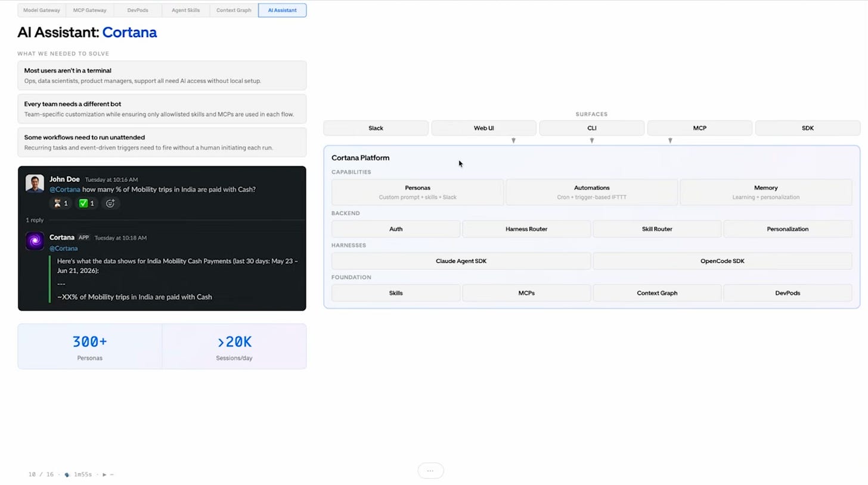Open the Context Graph tab
The height and width of the screenshot is (485, 868).
[234, 10]
